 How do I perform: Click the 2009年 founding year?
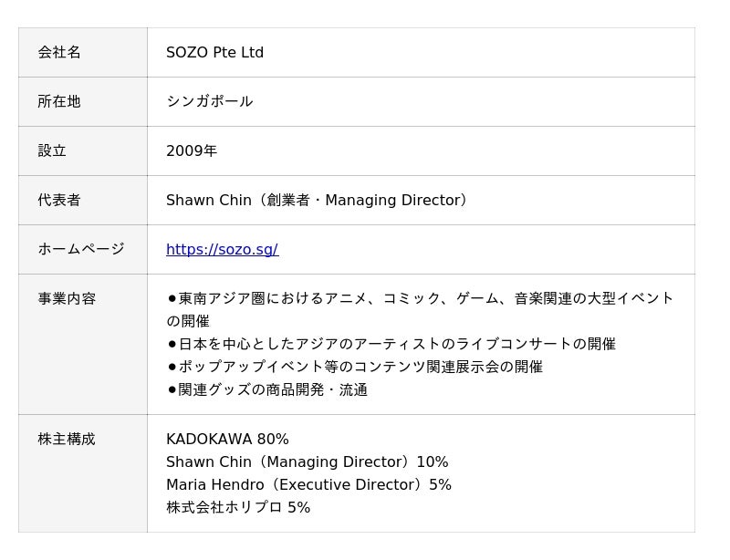tap(192, 150)
